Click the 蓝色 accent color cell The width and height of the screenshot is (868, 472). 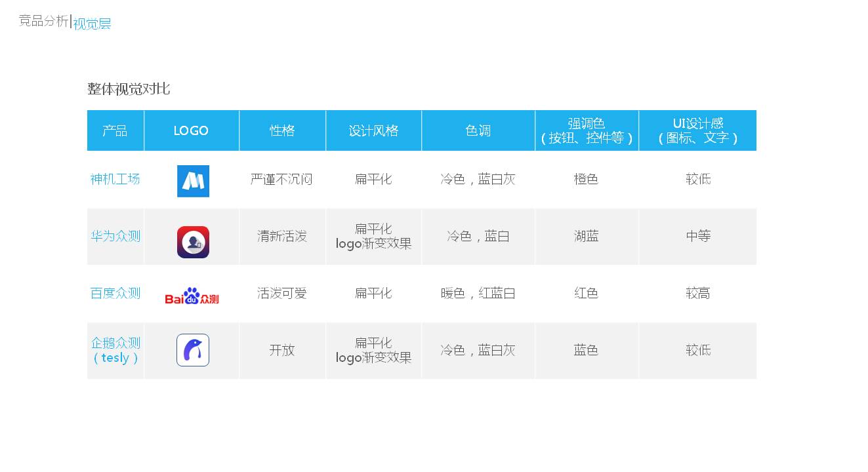(587, 350)
